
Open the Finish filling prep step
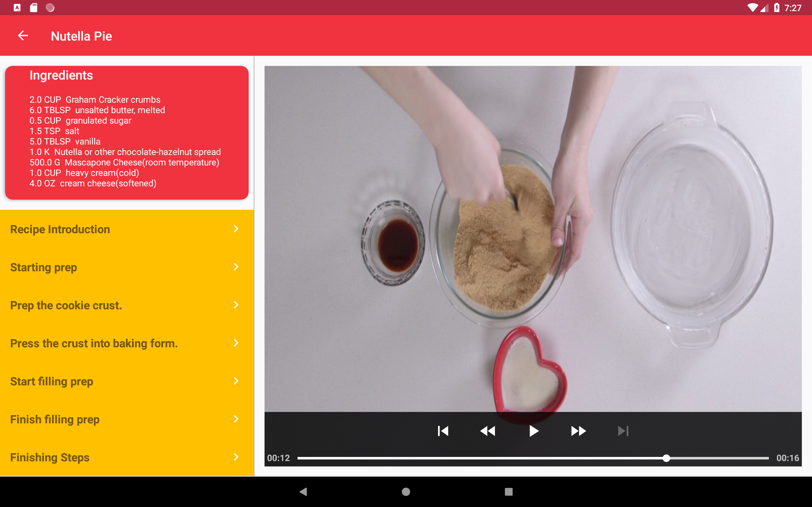(x=55, y=420)
